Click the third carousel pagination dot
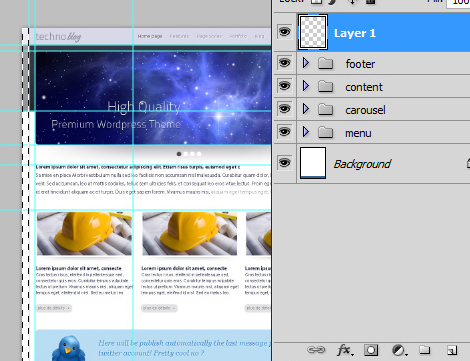This screenshot has height=361, width=470. (x=192, y=154)
